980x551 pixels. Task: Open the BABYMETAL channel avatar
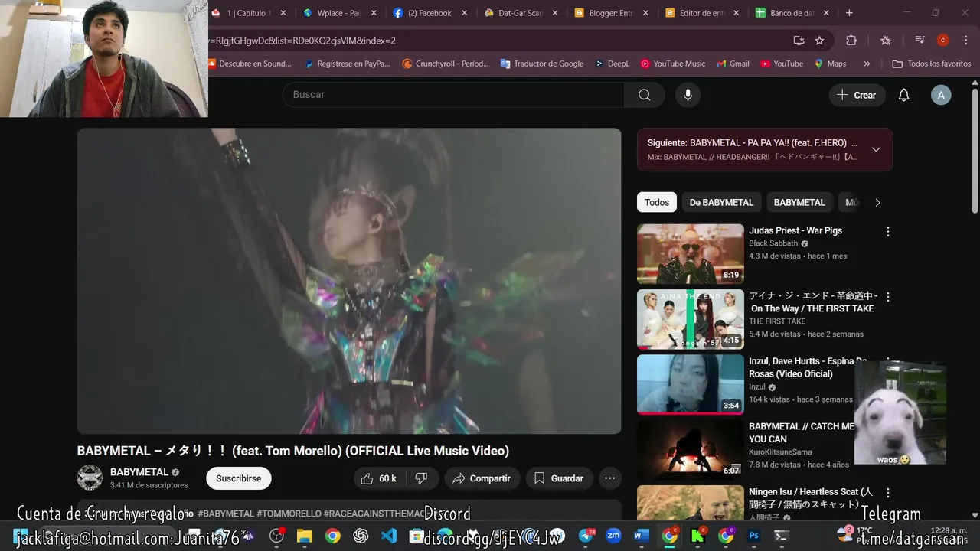pyautogui.click(x=90, y=478)
